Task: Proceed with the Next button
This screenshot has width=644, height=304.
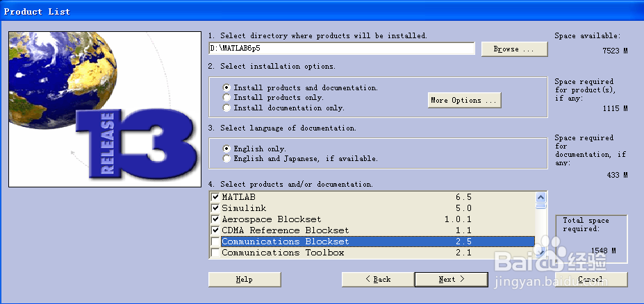Action: click(452, 280)
